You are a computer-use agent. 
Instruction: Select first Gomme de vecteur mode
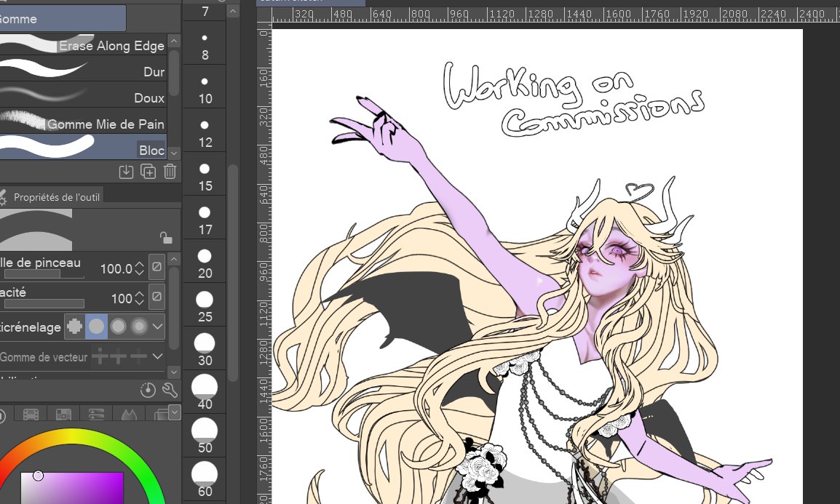[x=100, y=356]
